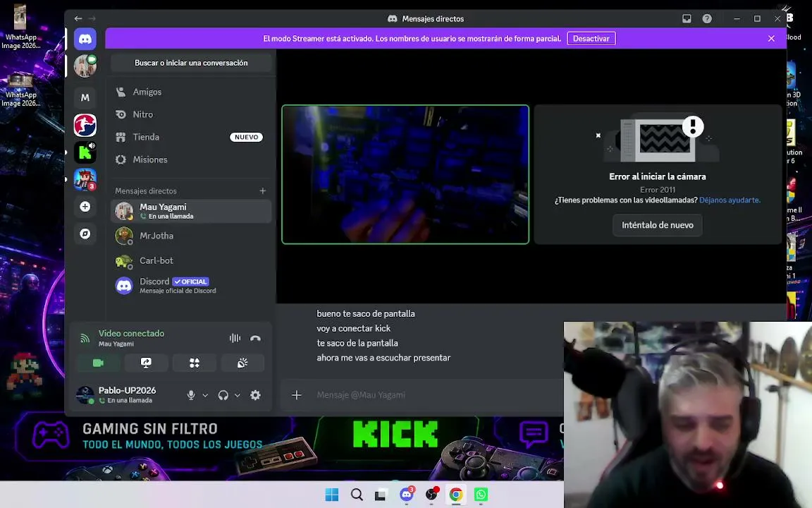The height and width of the screenshot is (508, 812).
Task: Open the help question mark icon
Action: coord(707,18)
